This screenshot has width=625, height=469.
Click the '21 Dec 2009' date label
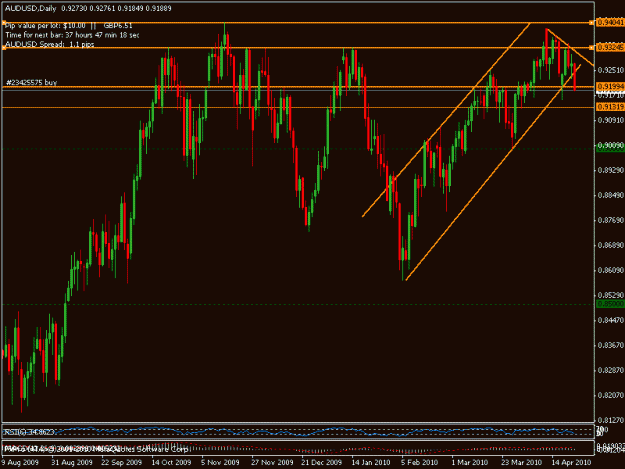(321, 463)
